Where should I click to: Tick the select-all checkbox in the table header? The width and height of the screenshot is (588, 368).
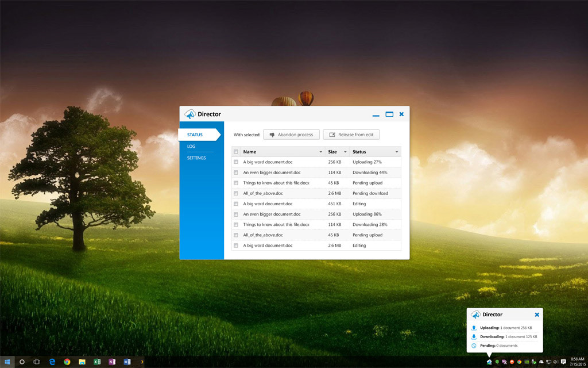pos(236,152)
